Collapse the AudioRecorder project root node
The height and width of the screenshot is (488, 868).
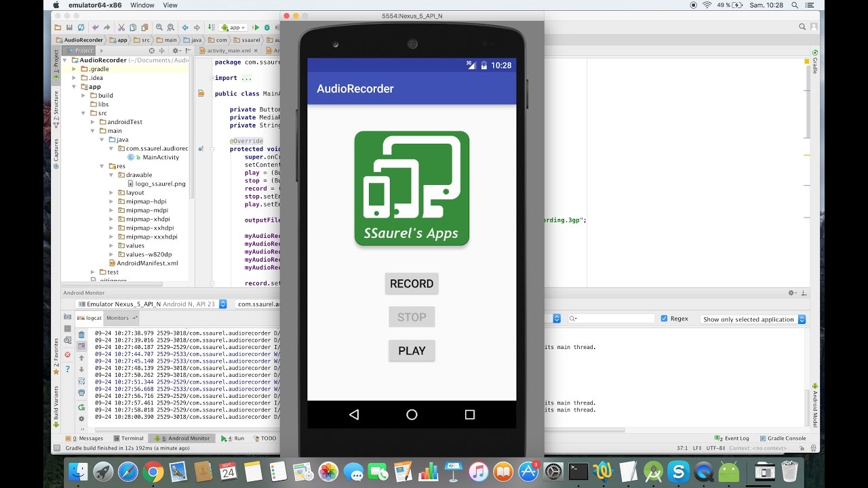[x=66, y=60]
